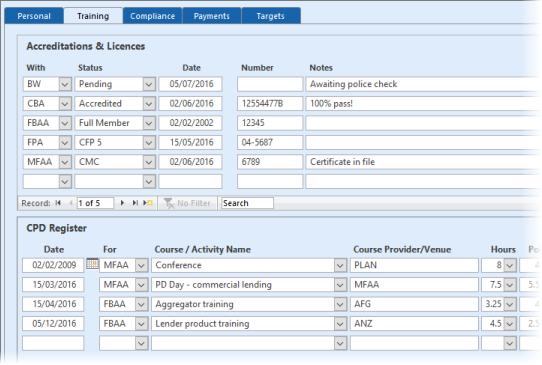This screenshot has height=365, width=542.
Task: Select the 6789 number field
Action: [x=270, y=162]
